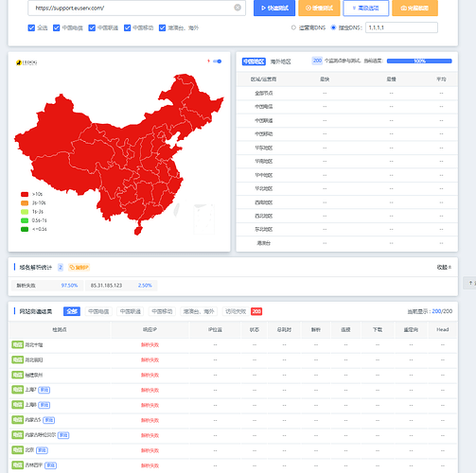Collapse the domain resolution statistics section
Image resolution: width=476 pixels, height=473 pixels.
(444, 268)
